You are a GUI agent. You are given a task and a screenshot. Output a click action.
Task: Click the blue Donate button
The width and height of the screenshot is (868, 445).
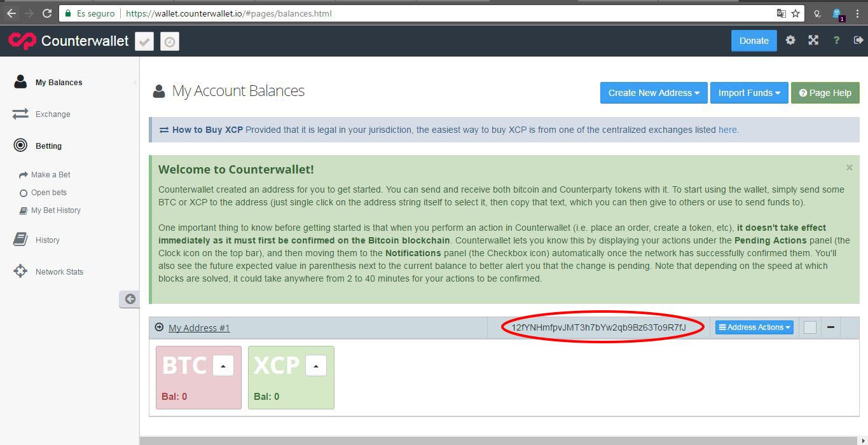pyautogui.click(x=754, y=41)
